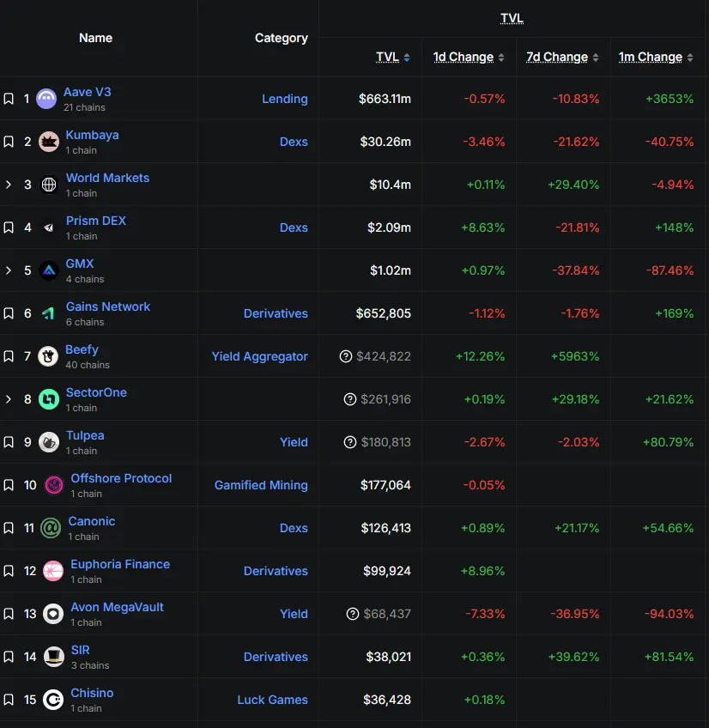Open the Kumbaya protocol page
Viewport: 709px width, 728px height.
(93, 135)
